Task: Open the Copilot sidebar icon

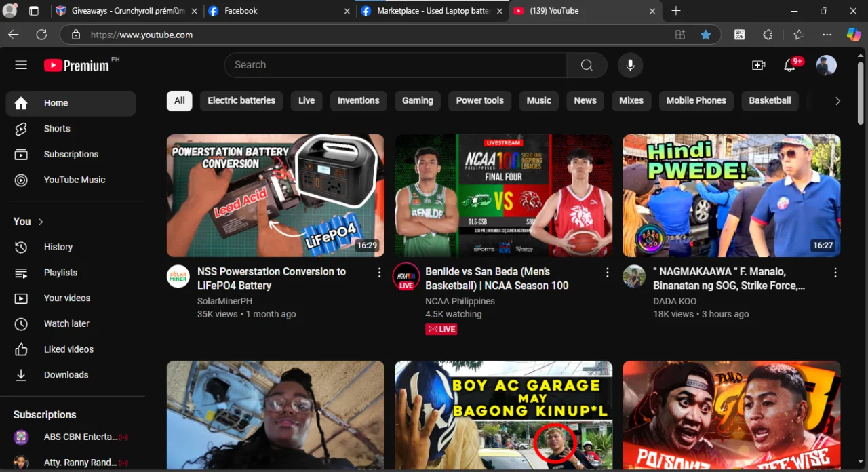Action: pos(854,35)
